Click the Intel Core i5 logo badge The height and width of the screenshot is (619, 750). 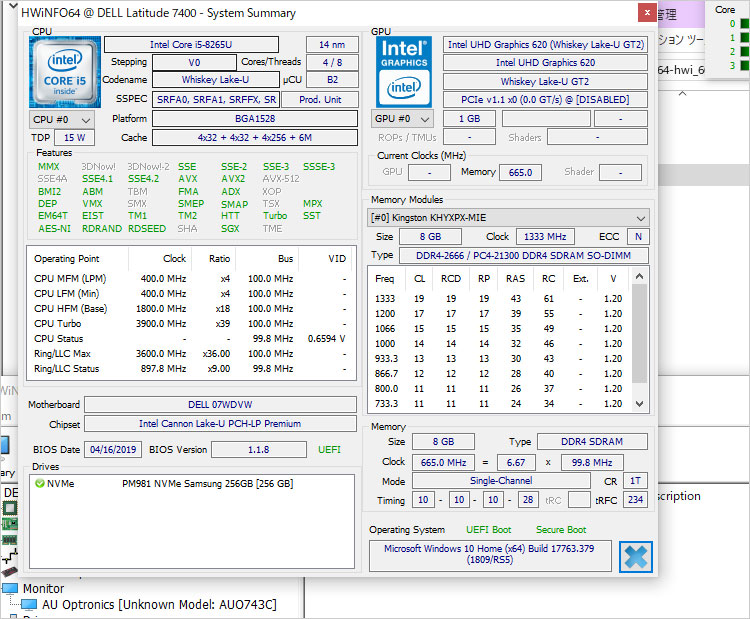point(65,72)
